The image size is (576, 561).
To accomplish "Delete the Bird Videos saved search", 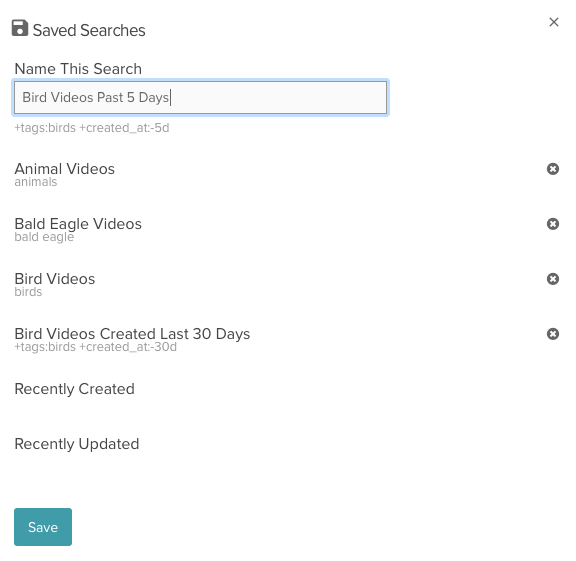I will point(552,279).
